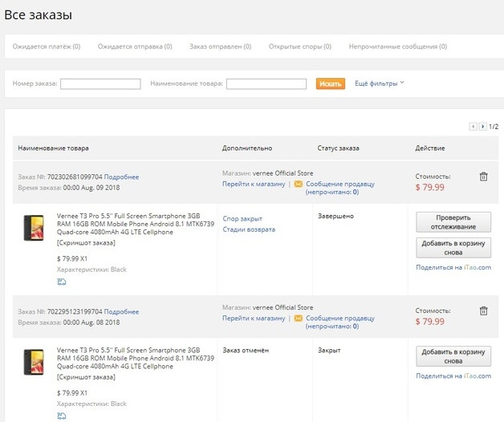Click Проверить отслеживание button
Viewport: 504px width, 422px height.
click(x=453, y=222)
